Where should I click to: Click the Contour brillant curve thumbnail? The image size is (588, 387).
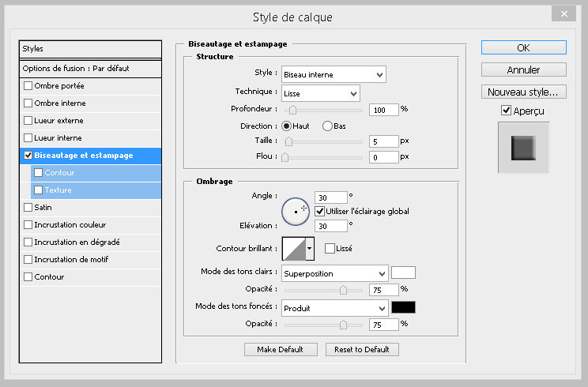pos(294,249)
